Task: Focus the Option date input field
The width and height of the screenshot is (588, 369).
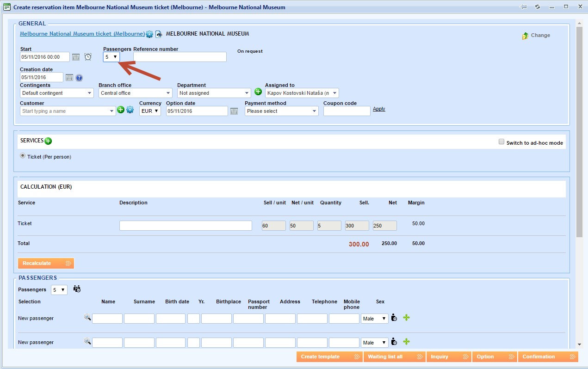Action: 197,111
